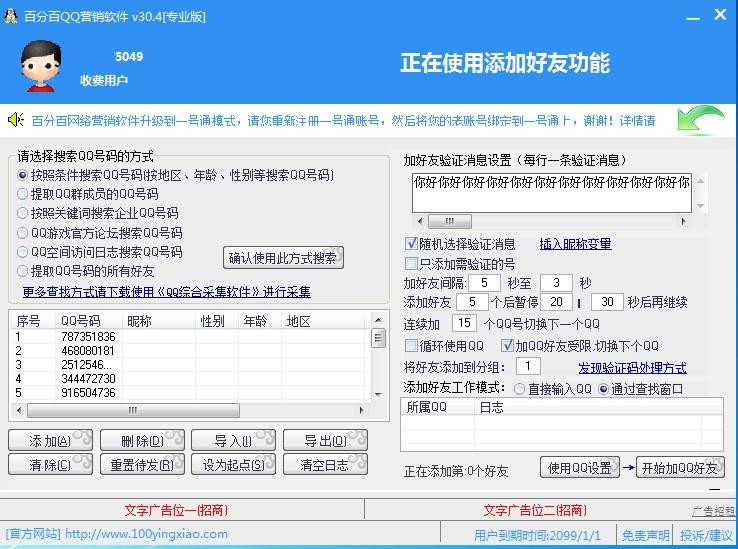Image resolution: width=738 pixels, height=549 pixels.
Task: Click the 使用QQ设置 button
Action: pyautogui.click(x=579, y=468)
